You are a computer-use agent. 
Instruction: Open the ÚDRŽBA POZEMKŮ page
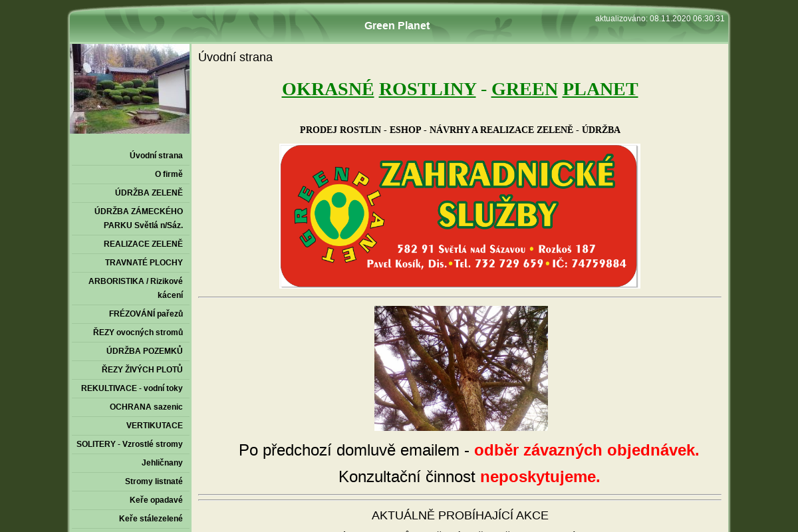click(144, 350)
